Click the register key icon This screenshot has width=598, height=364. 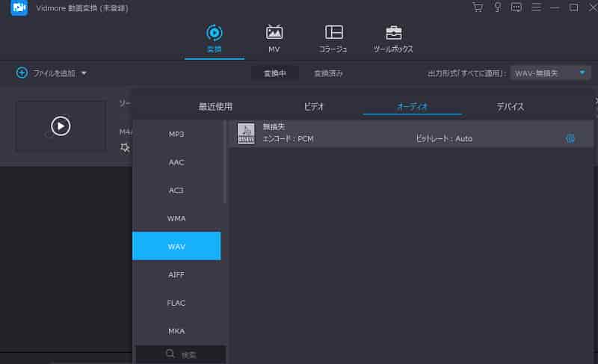point(497,7)
